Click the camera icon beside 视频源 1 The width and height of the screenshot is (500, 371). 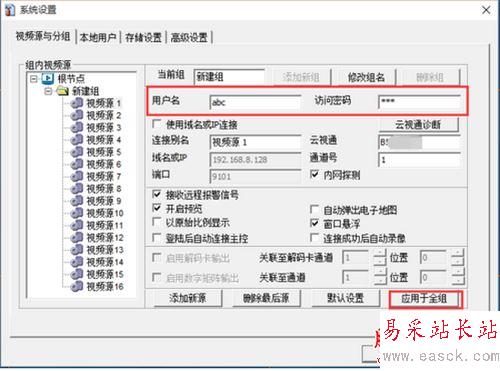tap(77, 103)
